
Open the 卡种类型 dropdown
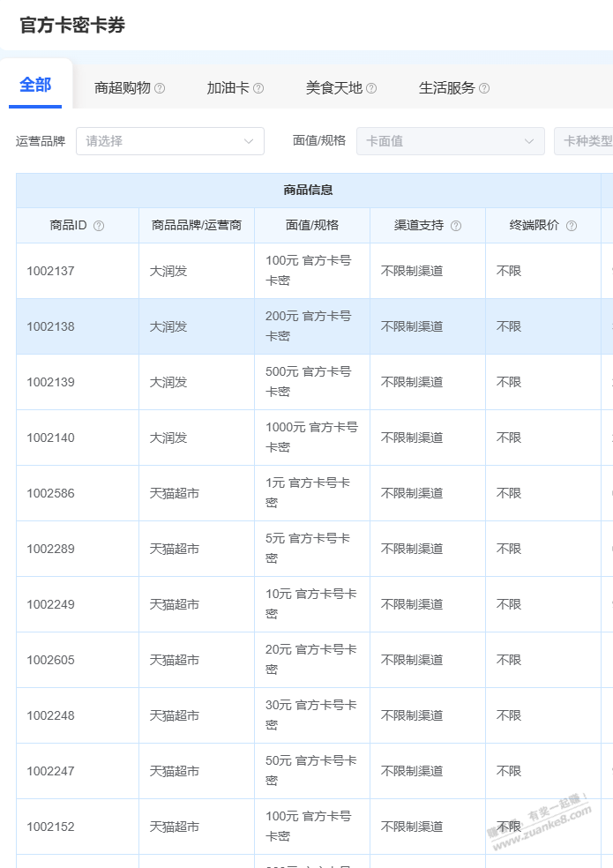tap(584, 141)
